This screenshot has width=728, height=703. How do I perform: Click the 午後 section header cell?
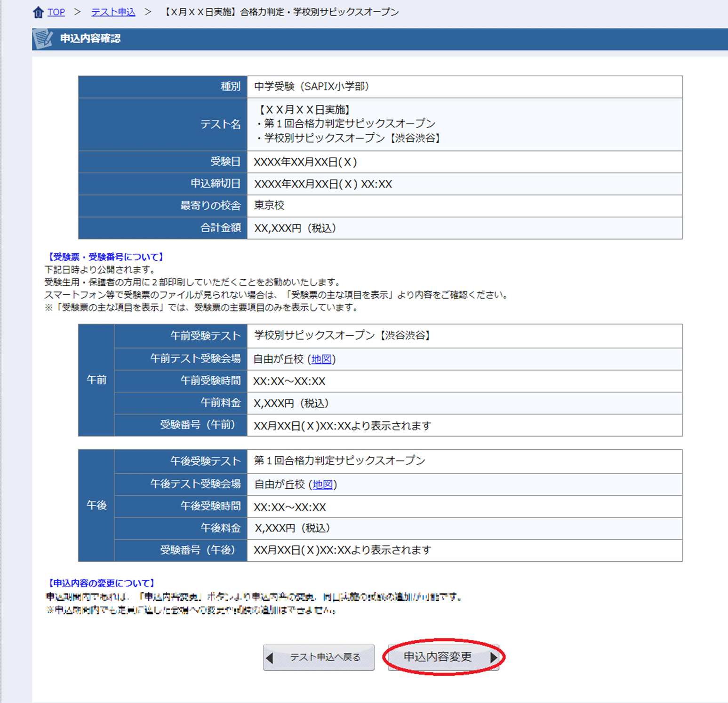pyautogui.click(x=96, y=505)
